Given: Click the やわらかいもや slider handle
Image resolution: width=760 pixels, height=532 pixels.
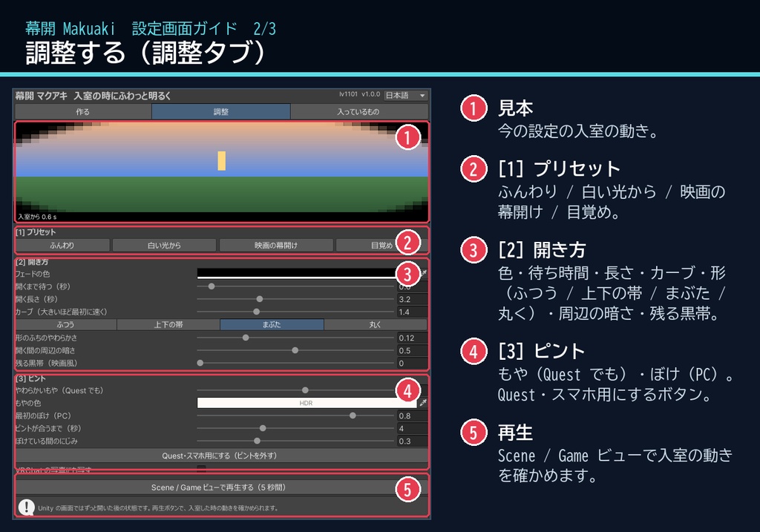Looking at the screenshot, I should point(305,390).
